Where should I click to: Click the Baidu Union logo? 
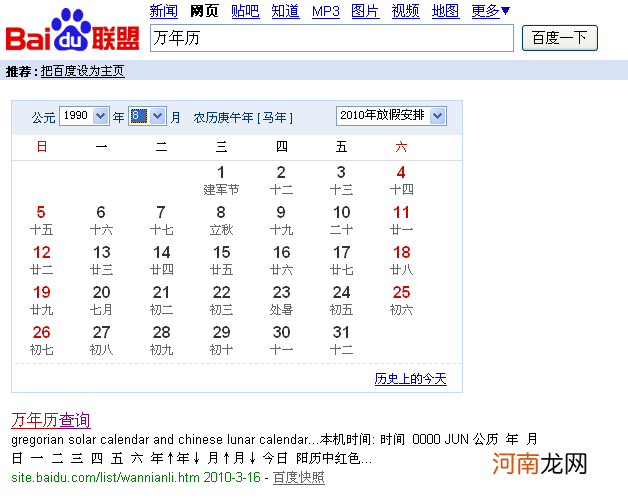click(73, 32)
